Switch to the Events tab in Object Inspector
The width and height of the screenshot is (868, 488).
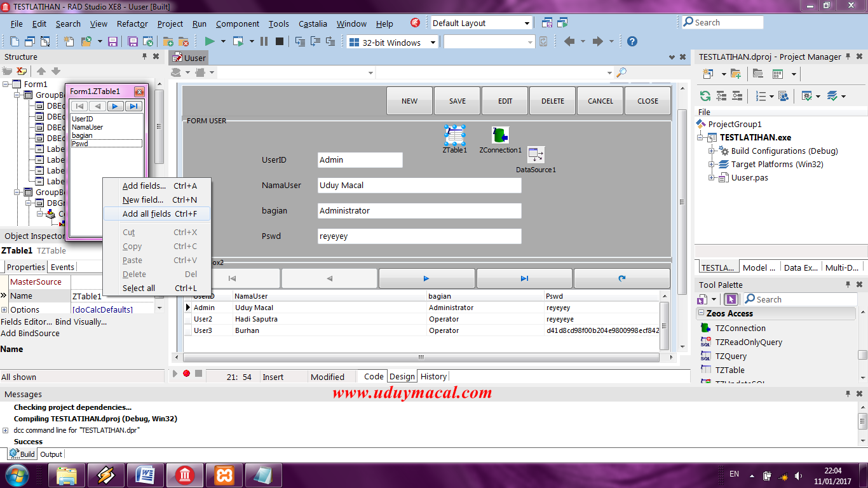pos(62,267)
